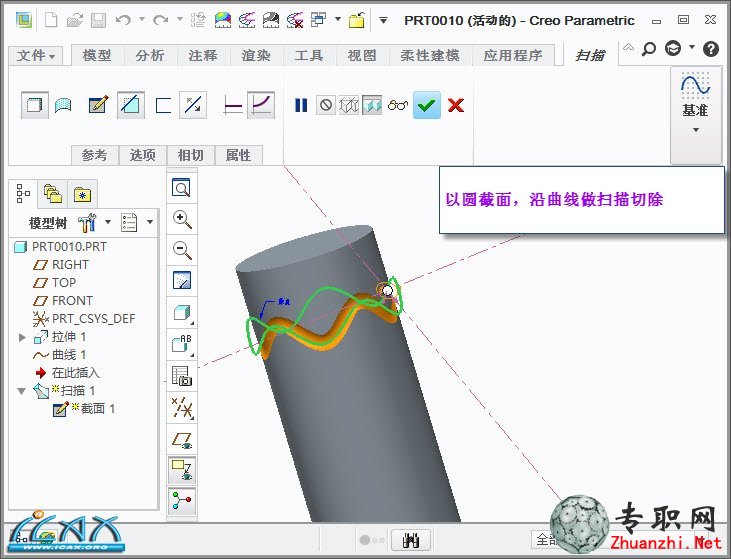Image resolution: width=731 pixels, height=559 pixels.
Task: Click the command search magnifier
Action: pos(648,48)
